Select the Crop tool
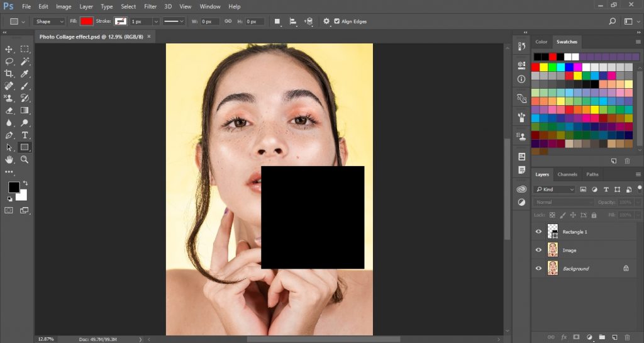 point(9,74)
